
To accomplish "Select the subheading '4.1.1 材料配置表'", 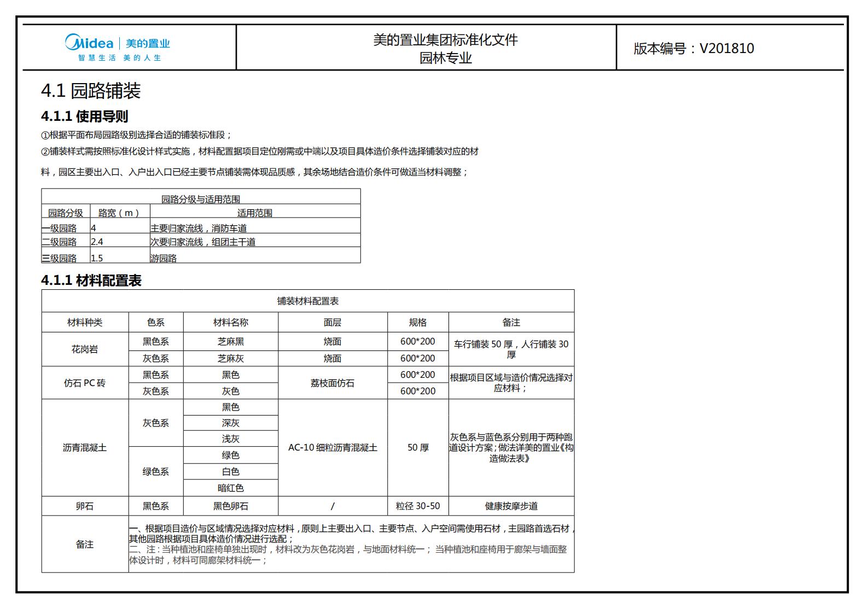I will point(91,280).
